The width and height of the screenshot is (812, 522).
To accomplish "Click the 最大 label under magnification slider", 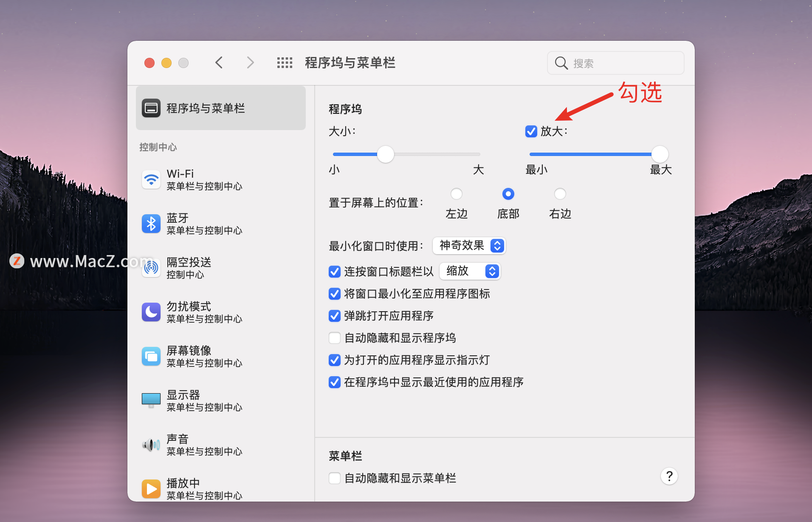I will click(661, 170).
